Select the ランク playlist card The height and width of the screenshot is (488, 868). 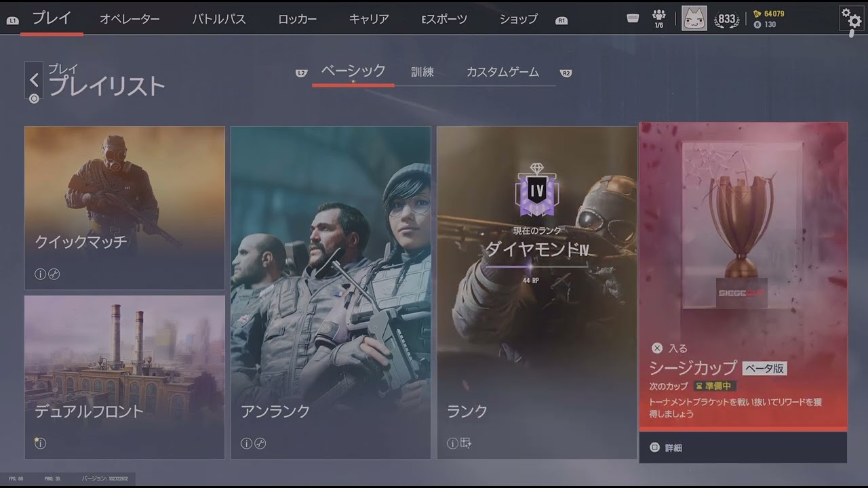pos(536,293)
